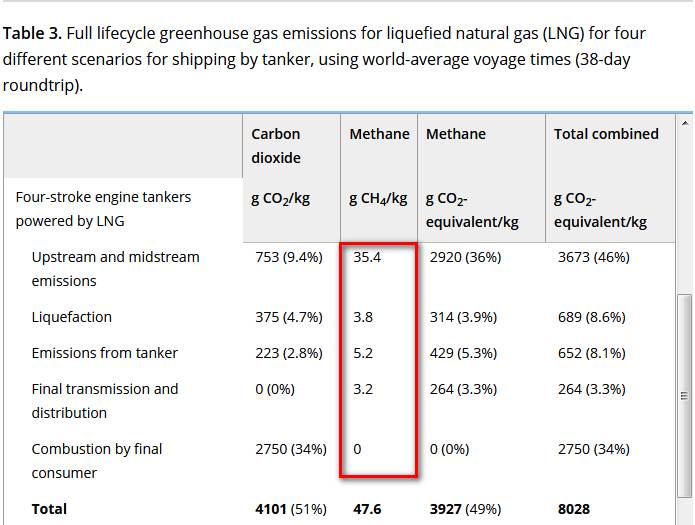This screenshot has height=525, width=695.
Task: Click the Table 3. caption heading
Action: (32, 33)
